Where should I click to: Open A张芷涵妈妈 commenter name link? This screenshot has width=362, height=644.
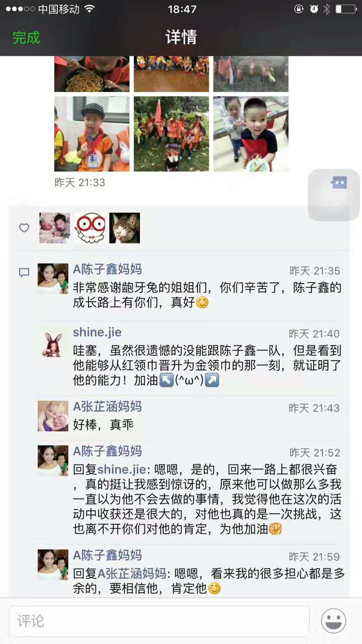108,407
